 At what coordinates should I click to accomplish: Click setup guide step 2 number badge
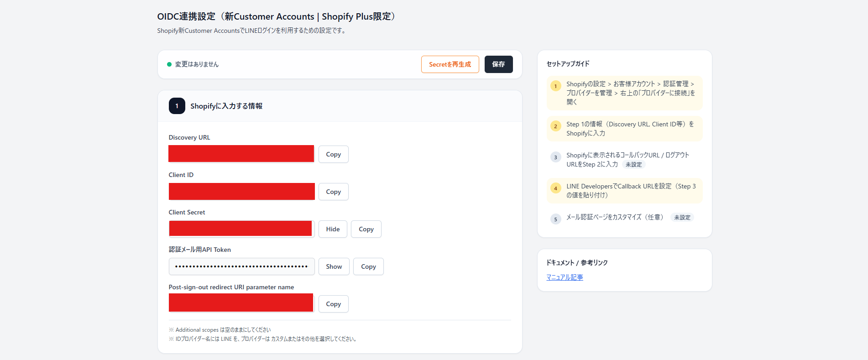coord(555,126)
